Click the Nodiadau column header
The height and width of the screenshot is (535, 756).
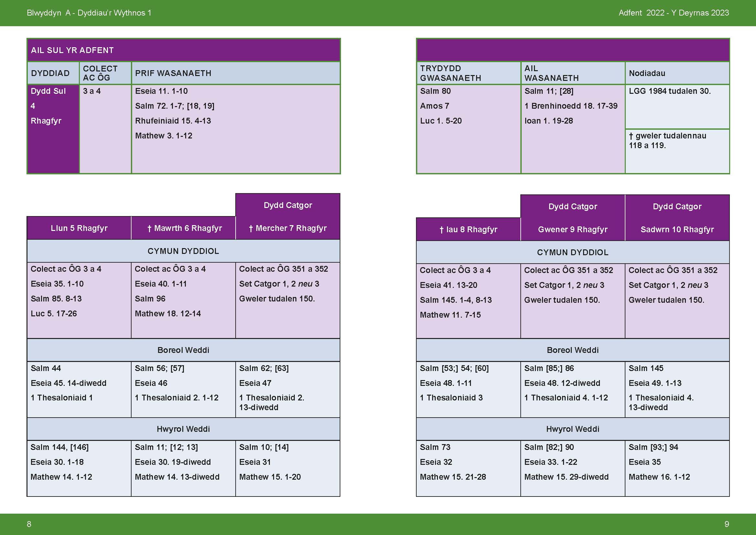(647, 73)
